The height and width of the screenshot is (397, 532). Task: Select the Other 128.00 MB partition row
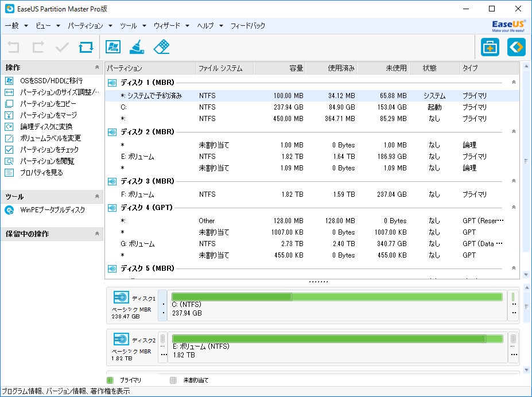point(312,221)
